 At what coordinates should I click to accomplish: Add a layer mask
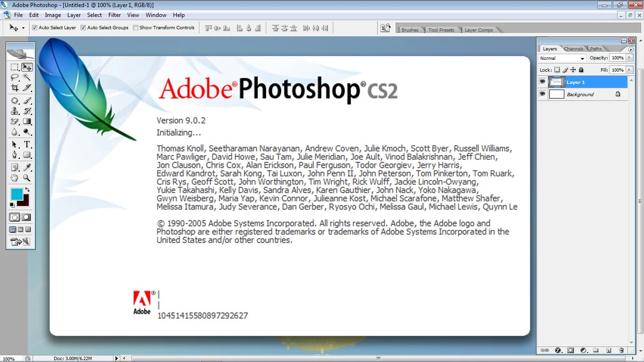pos(570,350)
